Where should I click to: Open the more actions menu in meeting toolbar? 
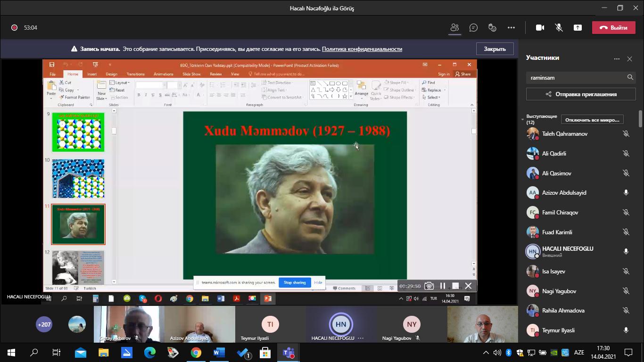(511, 28)
